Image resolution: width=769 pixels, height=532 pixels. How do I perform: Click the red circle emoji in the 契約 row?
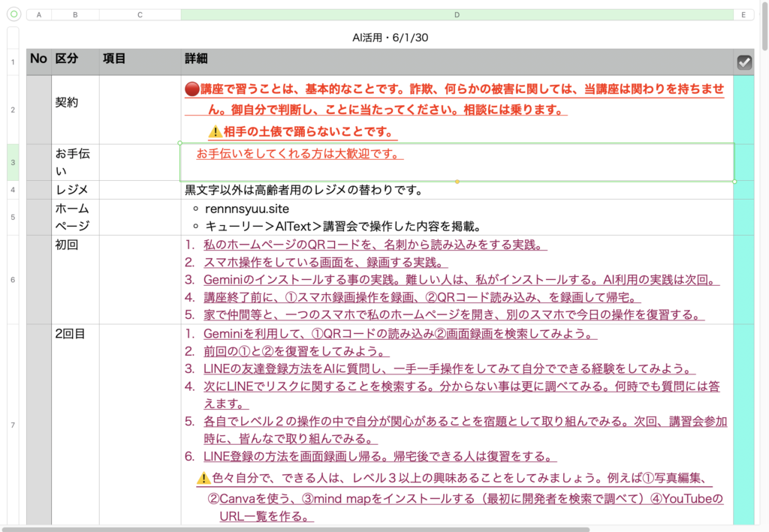tap(191, 89)
